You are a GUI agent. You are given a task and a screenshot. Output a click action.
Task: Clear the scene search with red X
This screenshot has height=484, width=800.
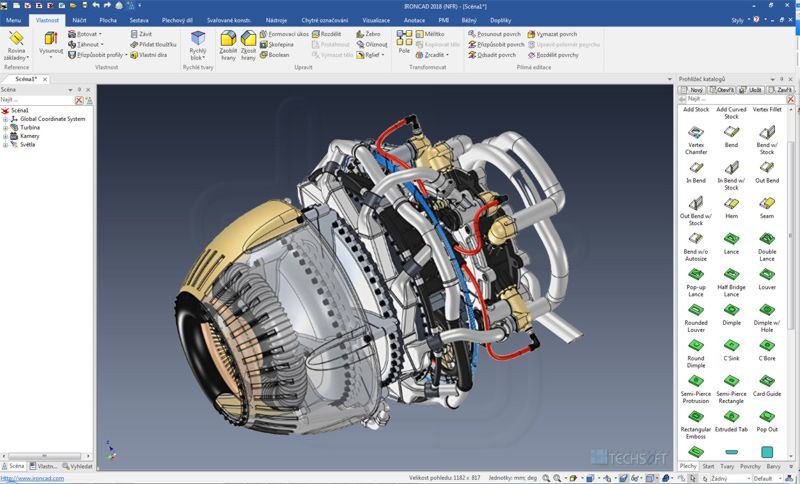[79, 100]
